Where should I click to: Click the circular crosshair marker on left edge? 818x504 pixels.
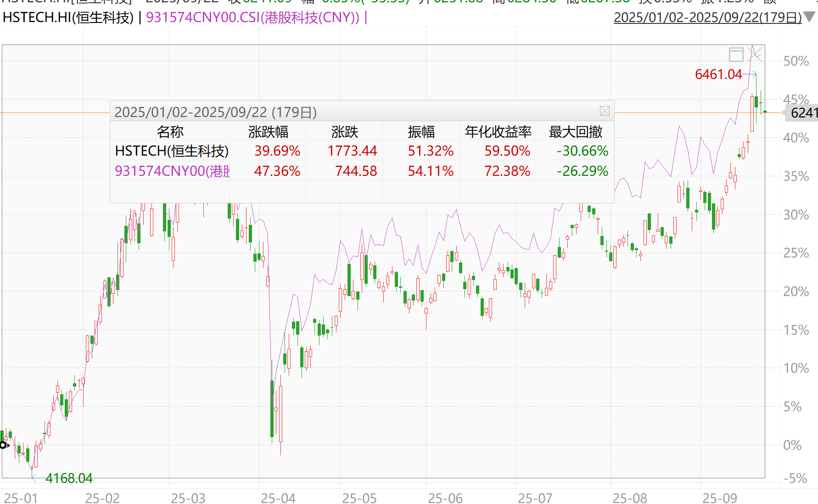tap(4, 444)
